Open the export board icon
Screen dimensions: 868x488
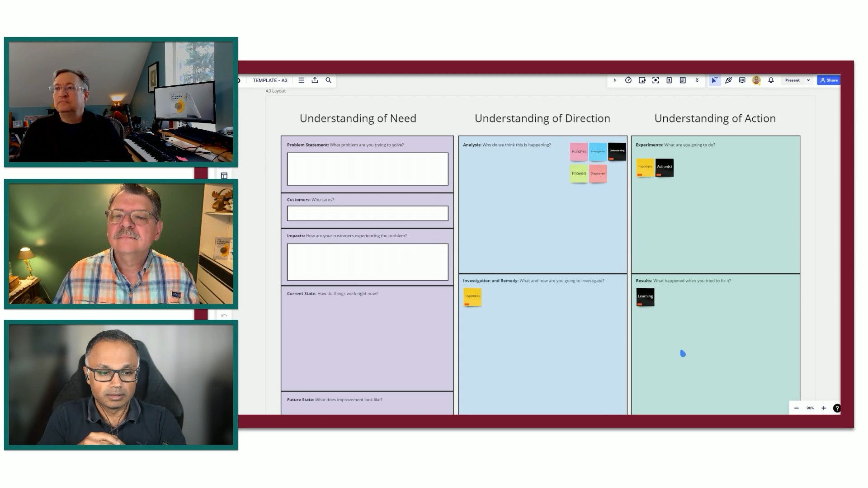click(x=315, y=80)
